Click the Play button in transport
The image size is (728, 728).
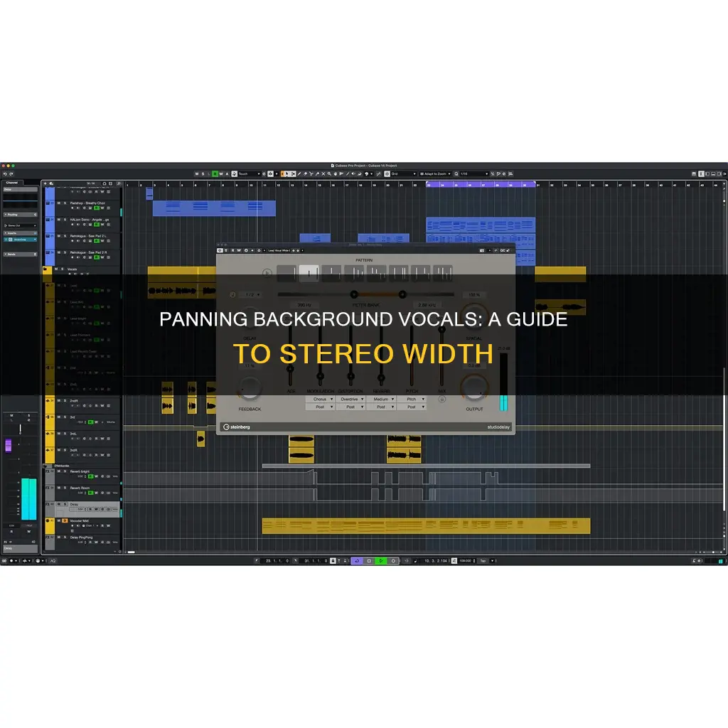[381, 561]
